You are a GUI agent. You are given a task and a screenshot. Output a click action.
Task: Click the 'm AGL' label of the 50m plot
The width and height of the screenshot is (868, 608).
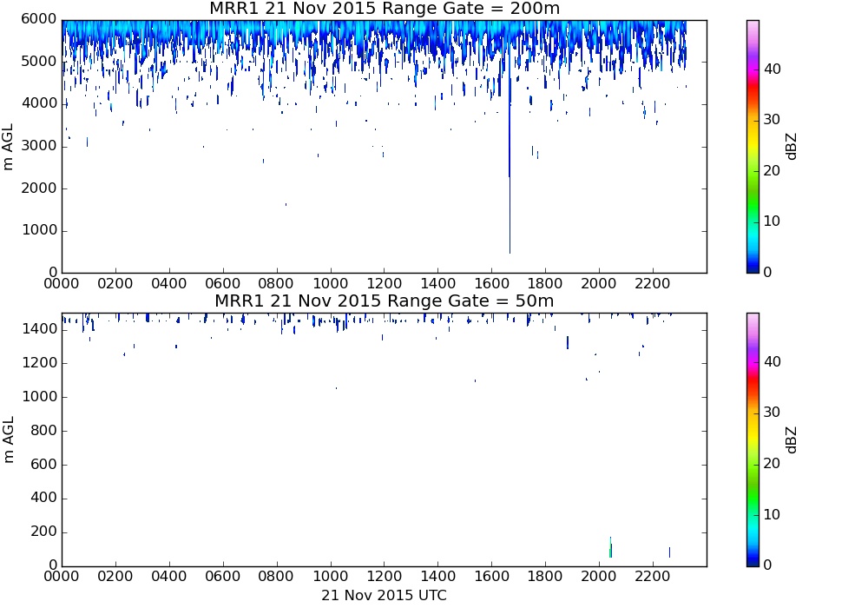(x=8, y=439)
